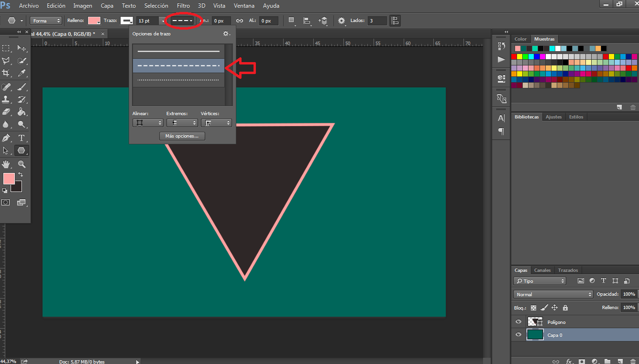Select the Zoom tool in toolbar
The height and width of the screenshot is (364, 639).
[x=22, y=164]
